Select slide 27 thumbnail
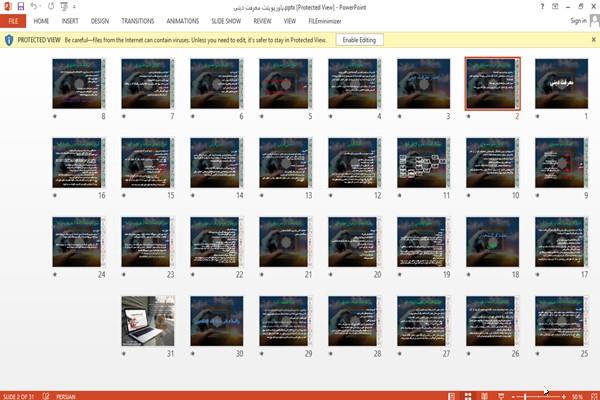This screenshot has height=400, width=600. (x=424, y=321)
